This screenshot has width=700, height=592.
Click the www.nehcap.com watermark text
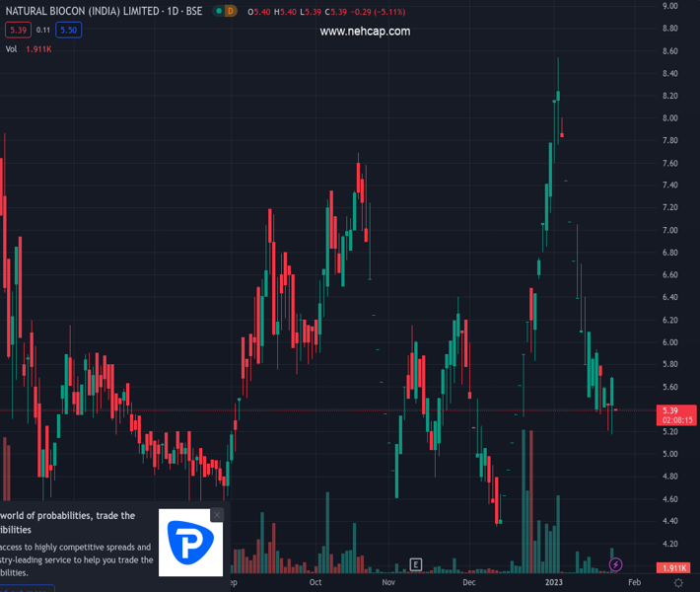(365, 32)
